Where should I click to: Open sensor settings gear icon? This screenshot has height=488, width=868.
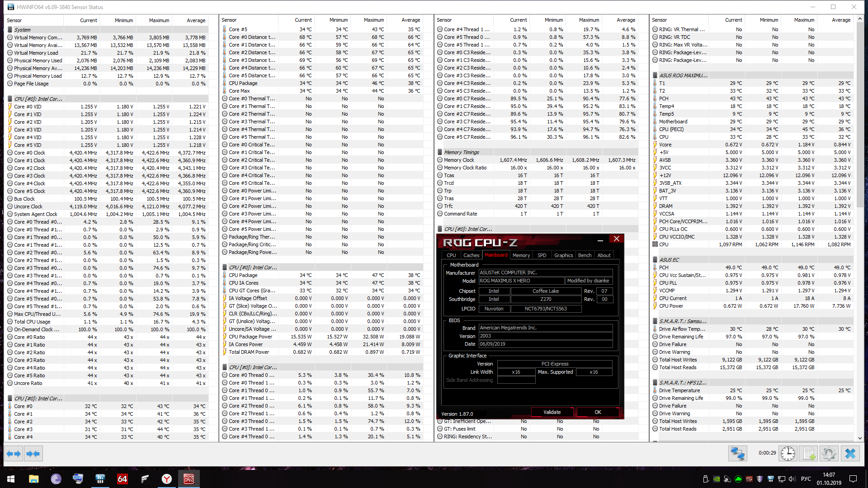[829, 453]
